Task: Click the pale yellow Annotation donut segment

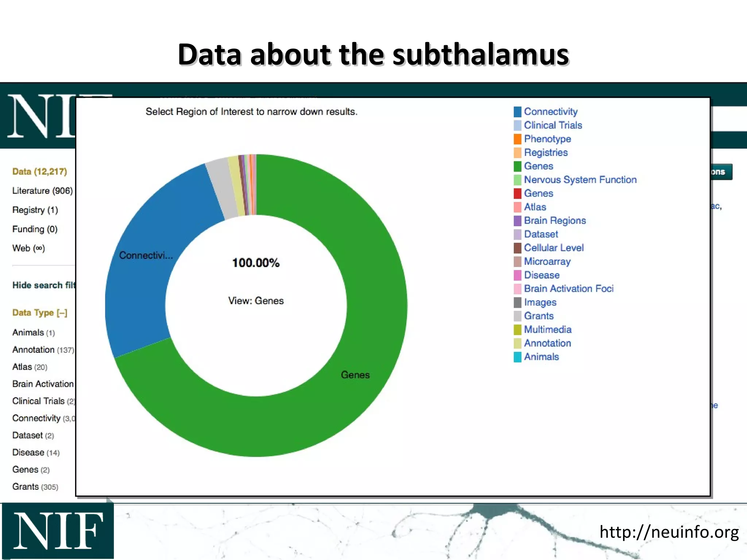Action: tap(237, 186)
